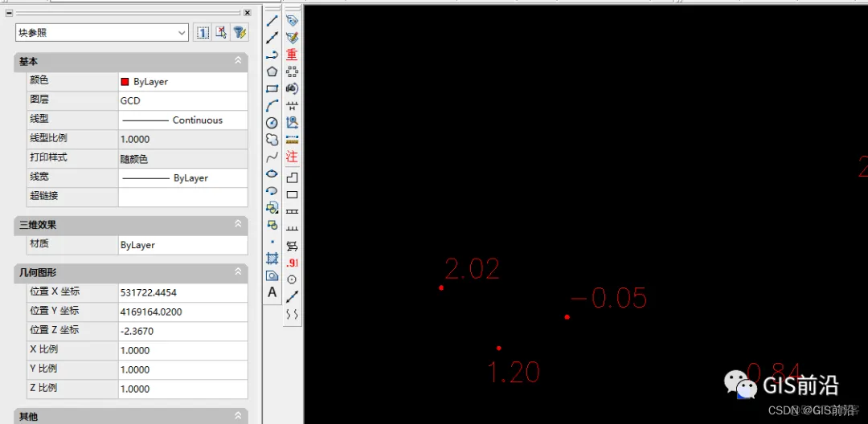Click the wavy lines icon

[292, 314]
